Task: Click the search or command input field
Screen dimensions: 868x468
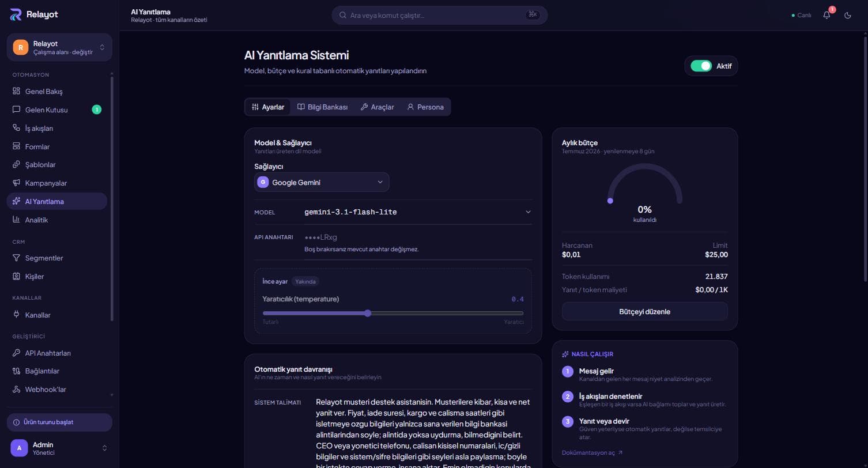Action: click(439, 15)
